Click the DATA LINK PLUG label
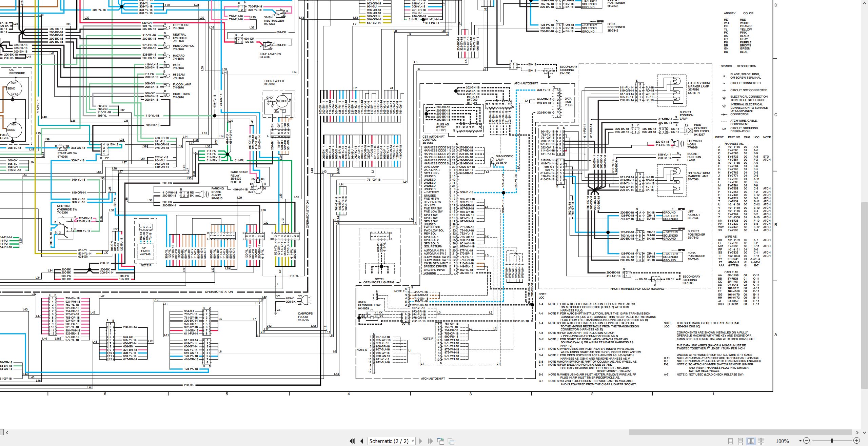 [x=568, y=102]
